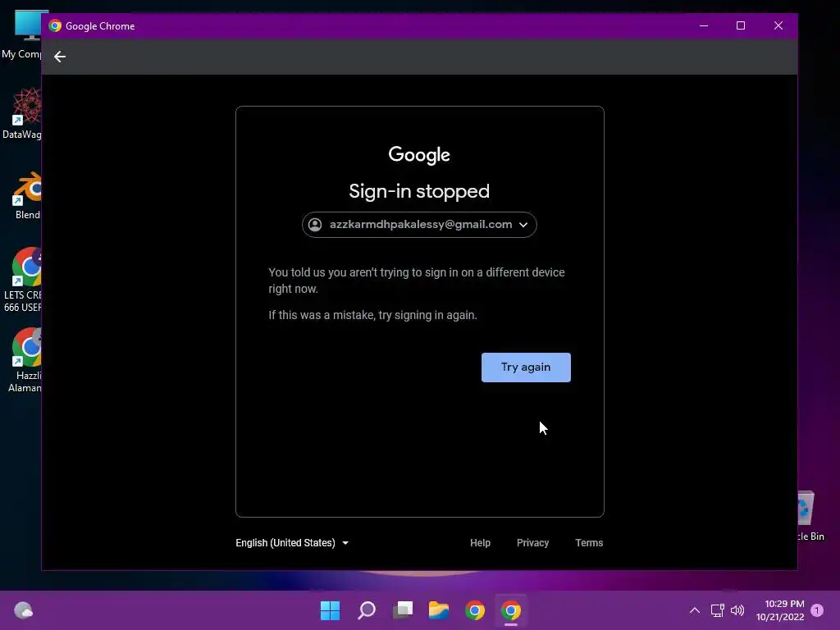The width and height of the screenshot is (840, 630).
Task: Expand the azzkarmdhpakalessy@gmail.com account chip
Action: (419, 225)
